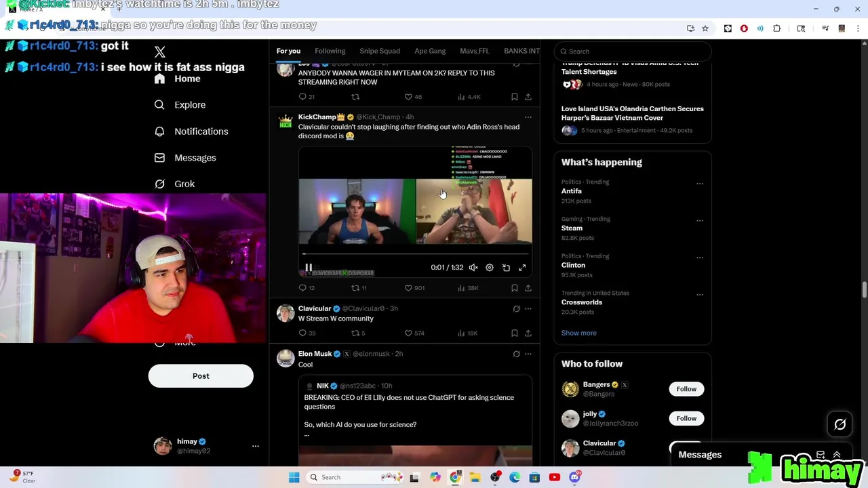The image size is (868, 488).
Task: Open video picture-in-picture mode
Action: 506,268
